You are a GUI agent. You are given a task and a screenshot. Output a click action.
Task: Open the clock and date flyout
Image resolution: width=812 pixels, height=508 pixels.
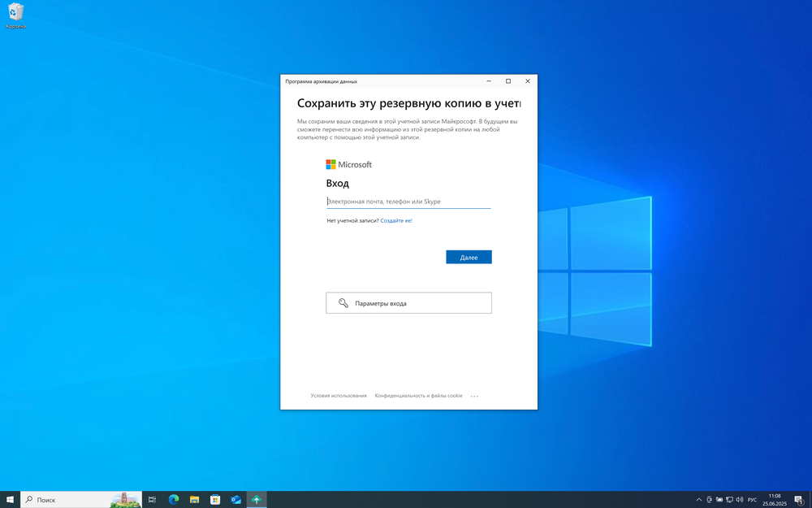tap(774, 500)
